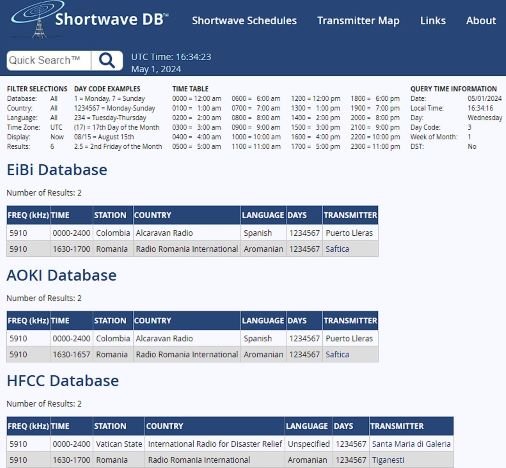This screenshot has height=468, width=506.
Task: Open Saftica transmitter link in EiBi table
Action: pos(337,249)
